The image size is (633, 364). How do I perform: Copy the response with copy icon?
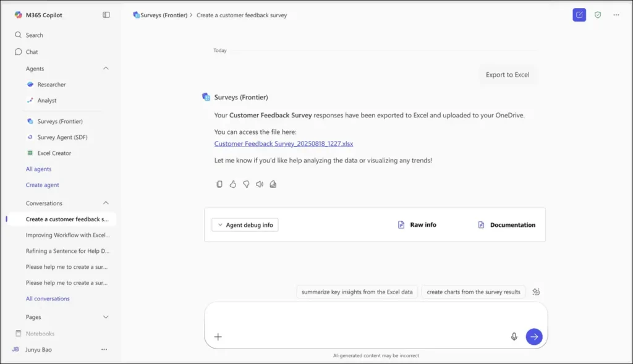(x=219, y=184)
